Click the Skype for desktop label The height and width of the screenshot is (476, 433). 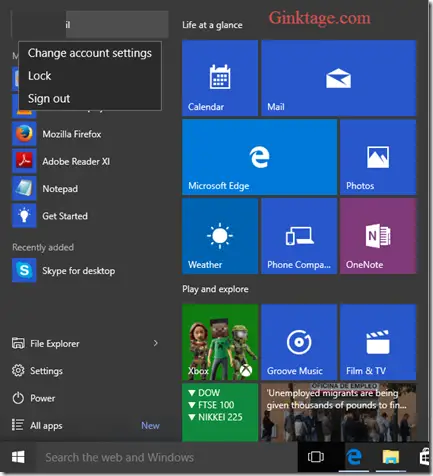coord(79,271)
